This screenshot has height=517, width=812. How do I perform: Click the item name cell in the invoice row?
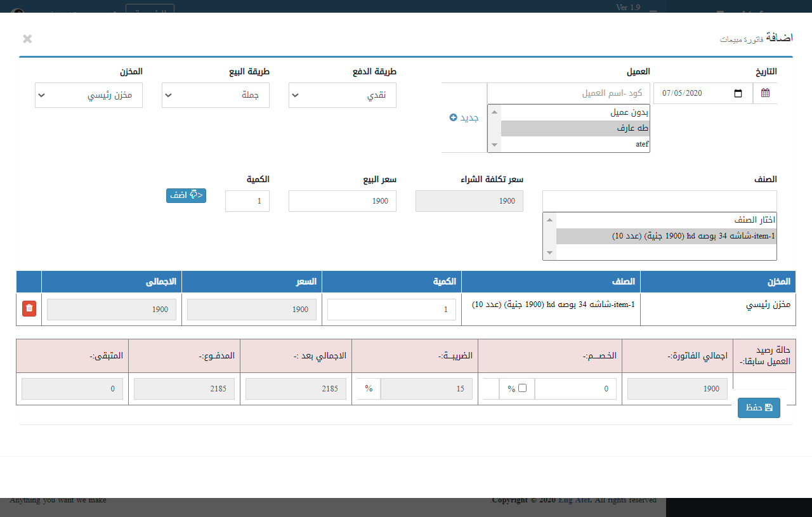(551, 309)
